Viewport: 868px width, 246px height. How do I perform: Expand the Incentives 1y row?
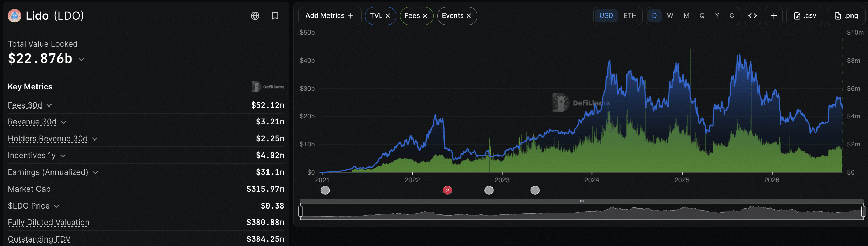[x=63, y=156]
